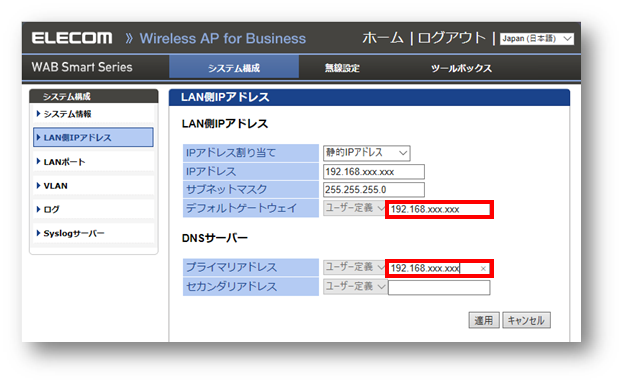Open the セカンダリアドレス ユーザー定義 dropdown
Viewport: 623px width, 384px height.
354,286
